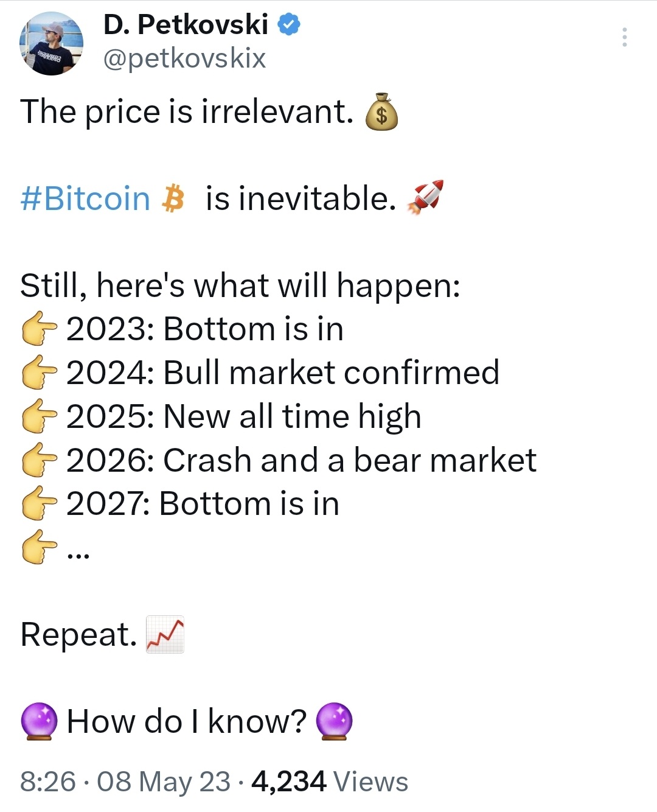
Task: Click the pointing hand beside 2026
Action: [40, 461]
